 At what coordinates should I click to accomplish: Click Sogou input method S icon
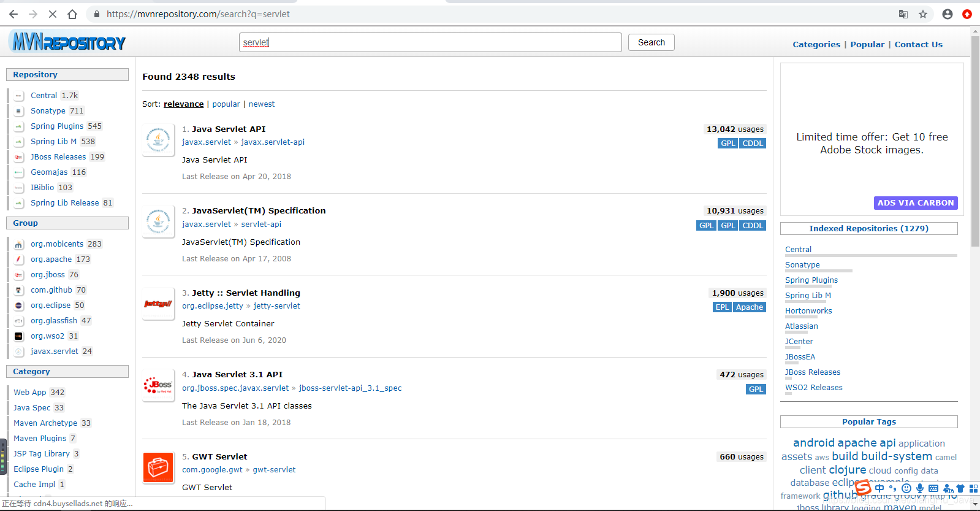point(863,488)
